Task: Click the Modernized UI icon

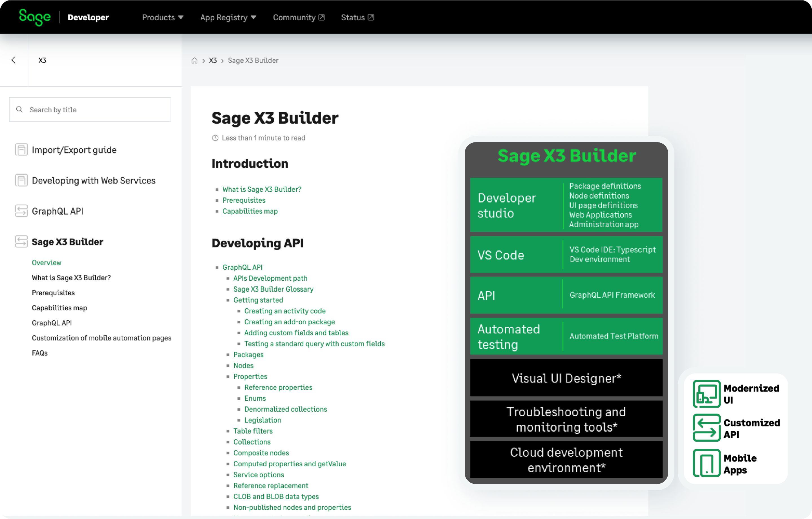Action: click(x=707, y=394)
